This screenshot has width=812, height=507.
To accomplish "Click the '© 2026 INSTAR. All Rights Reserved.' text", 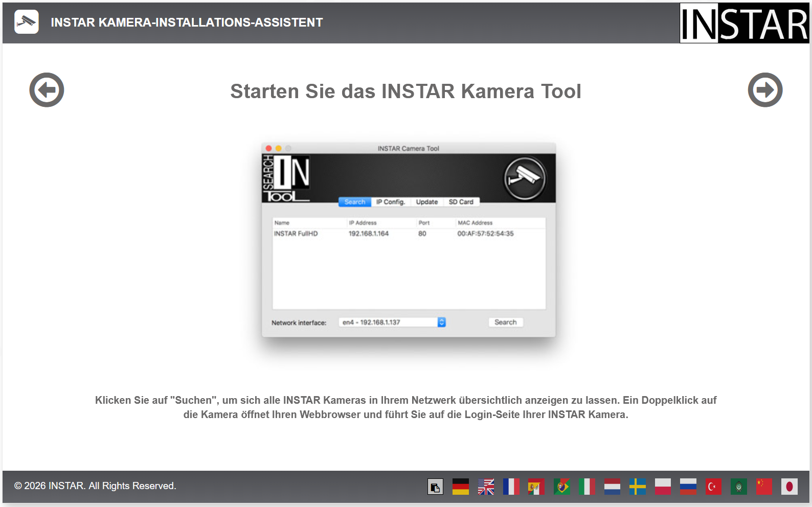I will tap(95, 486).
